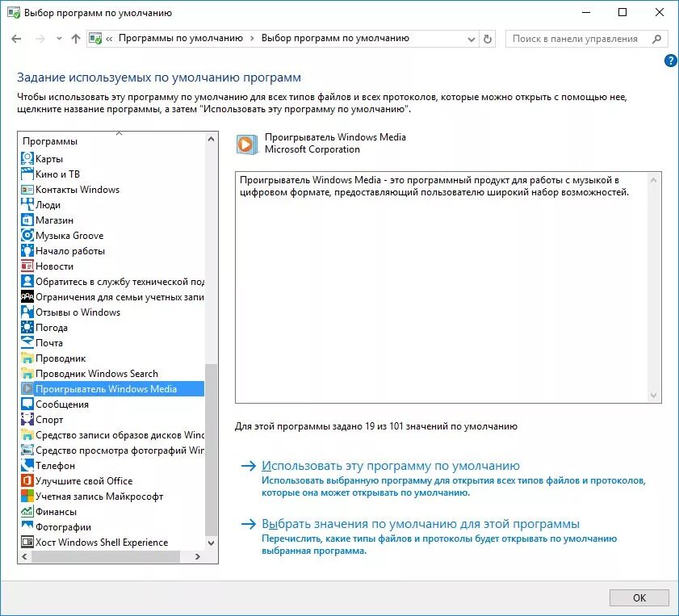
Task: Click the description box scroll down arrow
Action: [653, 396]
